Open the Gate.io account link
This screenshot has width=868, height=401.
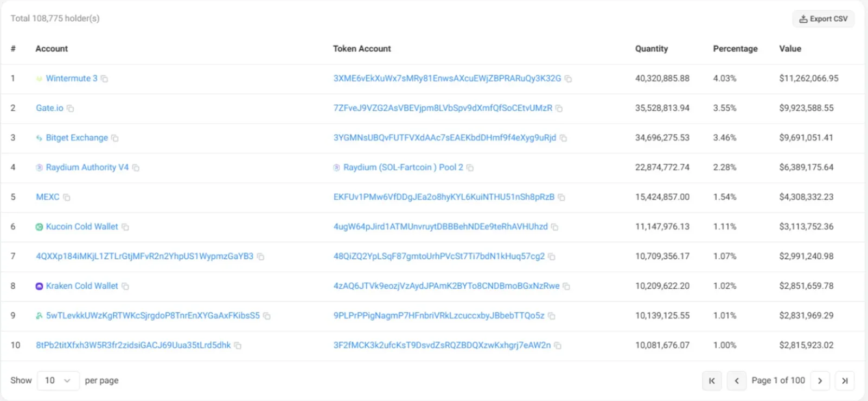[x=49, y=108]
